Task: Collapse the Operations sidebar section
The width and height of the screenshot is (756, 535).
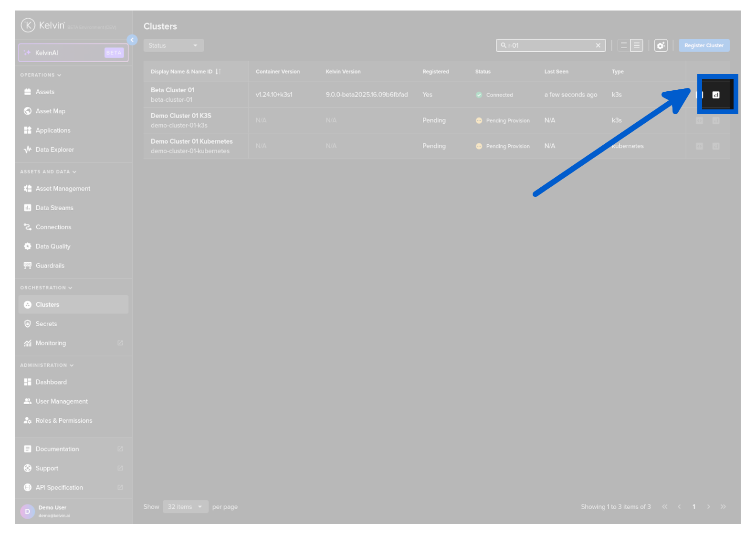Action: coord(41,75)
